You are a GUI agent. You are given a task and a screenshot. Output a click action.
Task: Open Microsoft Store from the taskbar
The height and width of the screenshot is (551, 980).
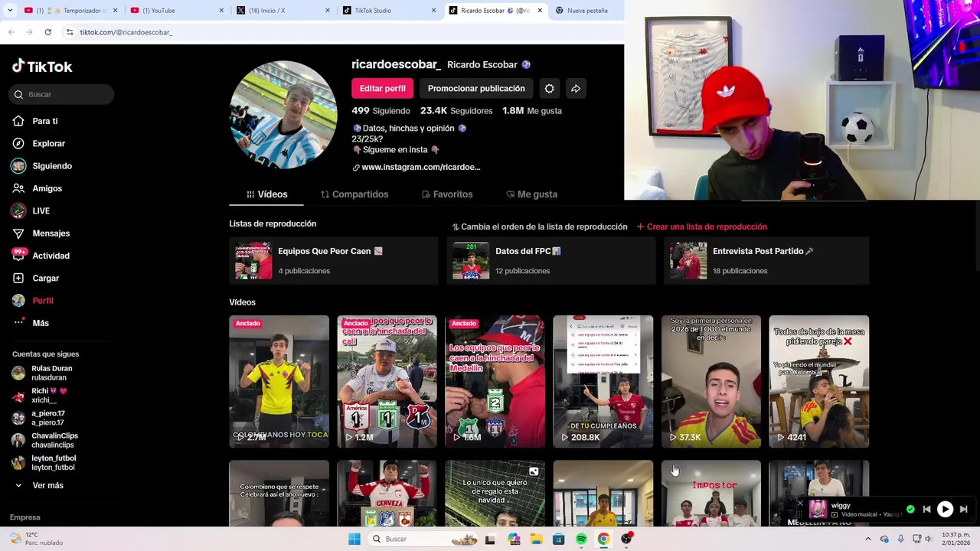(x=559, y=539)
